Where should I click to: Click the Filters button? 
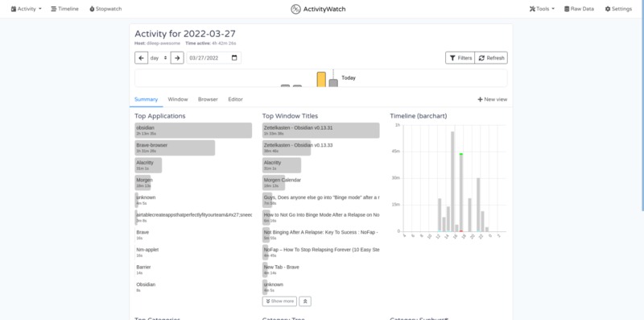(460, 58)
